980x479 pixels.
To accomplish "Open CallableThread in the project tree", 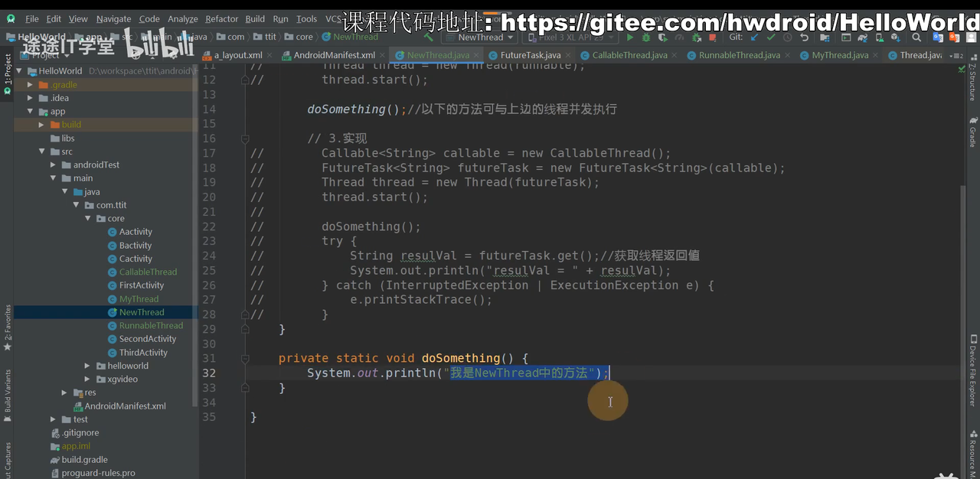I will [x=147, y=272].
